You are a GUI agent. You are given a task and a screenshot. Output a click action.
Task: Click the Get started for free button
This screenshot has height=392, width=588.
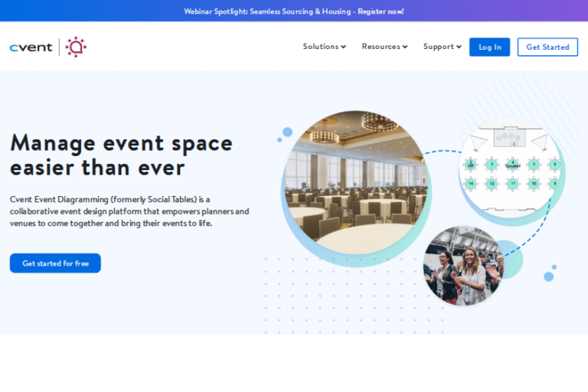55,263
